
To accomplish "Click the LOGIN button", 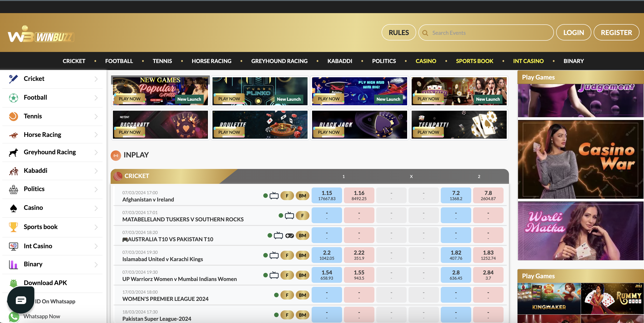I will coord(574,33).
